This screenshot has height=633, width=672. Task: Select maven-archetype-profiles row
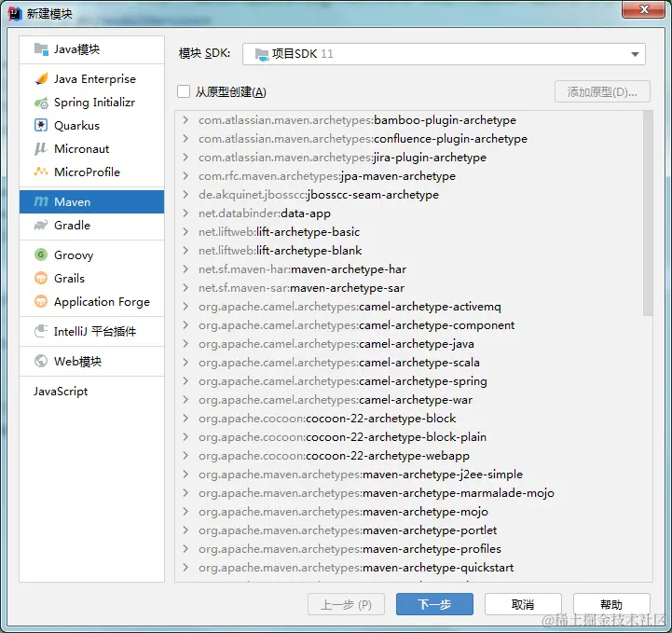409,548
